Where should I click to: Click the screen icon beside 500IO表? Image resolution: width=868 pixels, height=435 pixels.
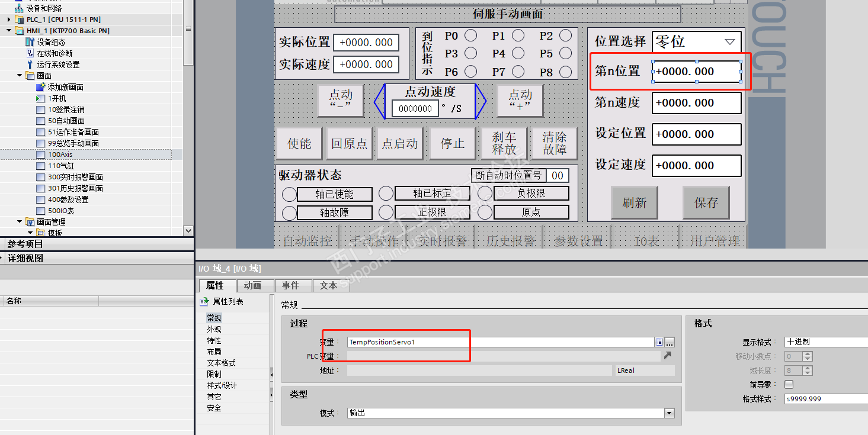[x=40, y=211]
